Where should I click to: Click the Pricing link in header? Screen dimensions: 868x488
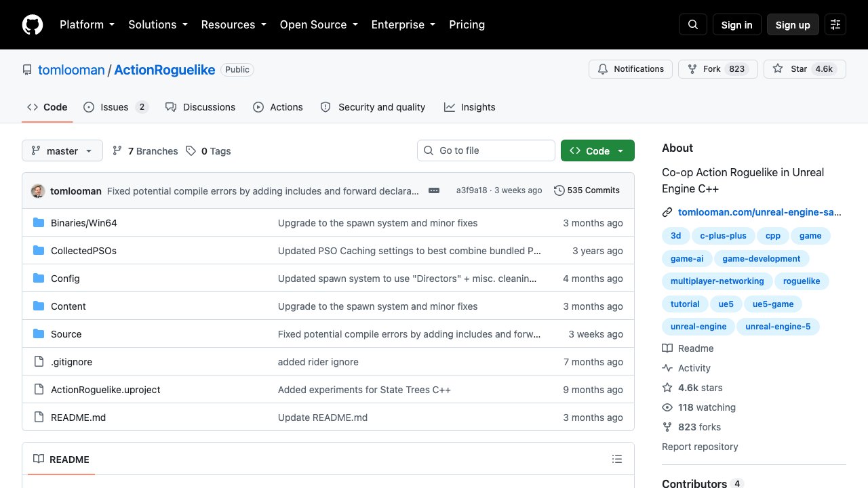(467, 24)
